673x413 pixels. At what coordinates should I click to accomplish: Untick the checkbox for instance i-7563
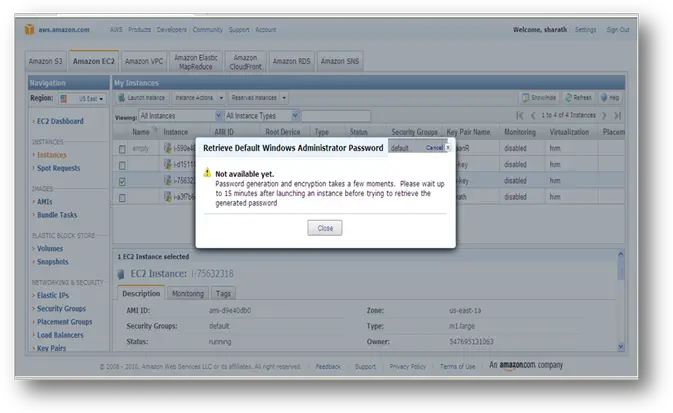(122, 182)
